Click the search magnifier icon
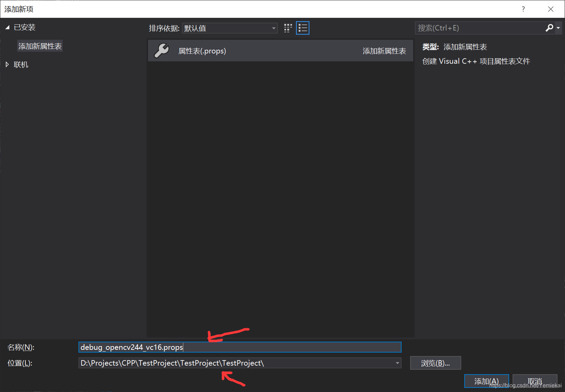 pos(549,28)
